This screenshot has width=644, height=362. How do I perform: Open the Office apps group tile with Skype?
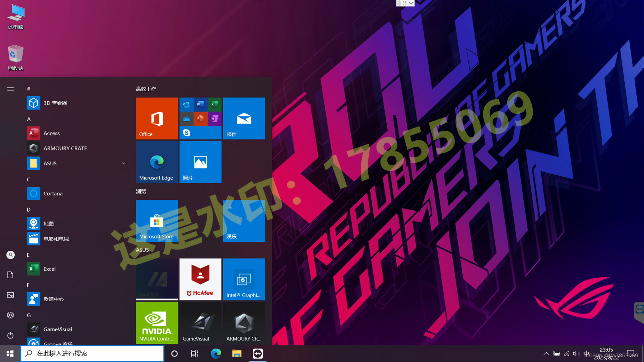click(200, 119)
